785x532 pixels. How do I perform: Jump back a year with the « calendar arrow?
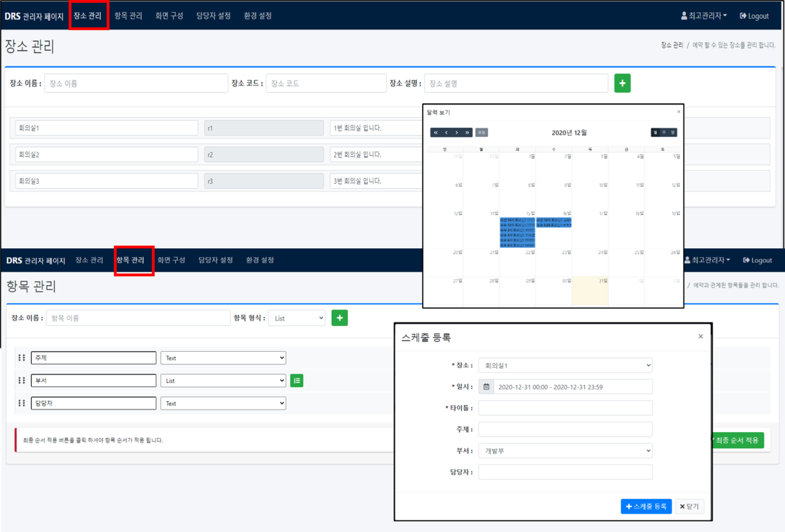coord(435,132)
